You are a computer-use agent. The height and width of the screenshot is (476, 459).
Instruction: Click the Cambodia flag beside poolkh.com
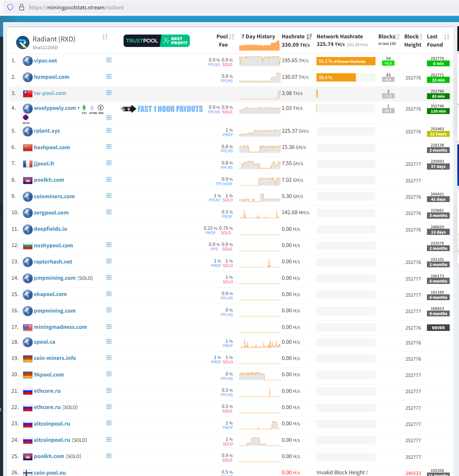click(x=28, y=180)
